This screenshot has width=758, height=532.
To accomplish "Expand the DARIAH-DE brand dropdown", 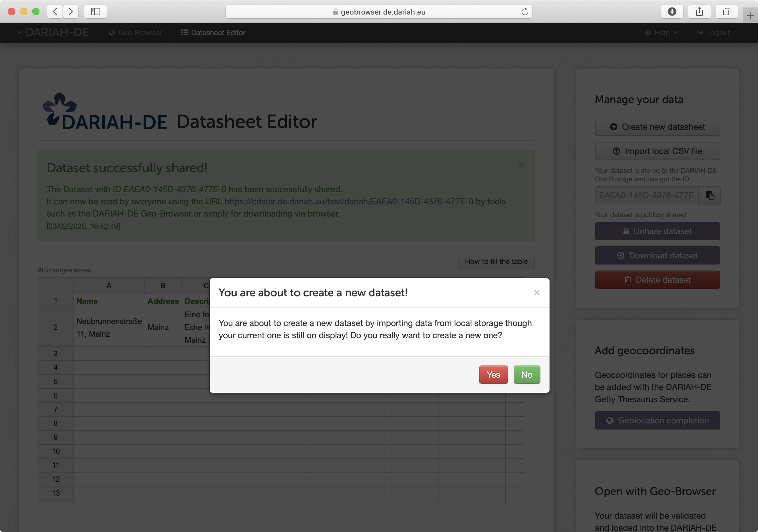I will pyautogui.click(x=53, y=32).
